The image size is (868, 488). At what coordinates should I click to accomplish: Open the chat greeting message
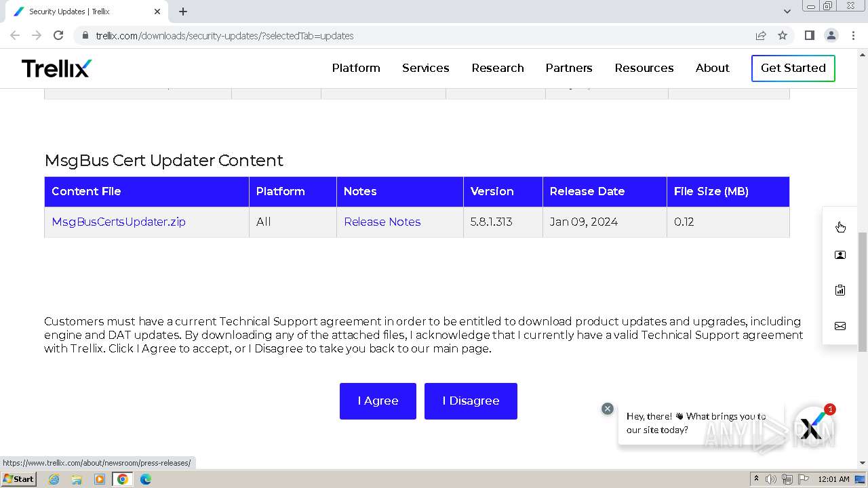[x=701, y=423]
